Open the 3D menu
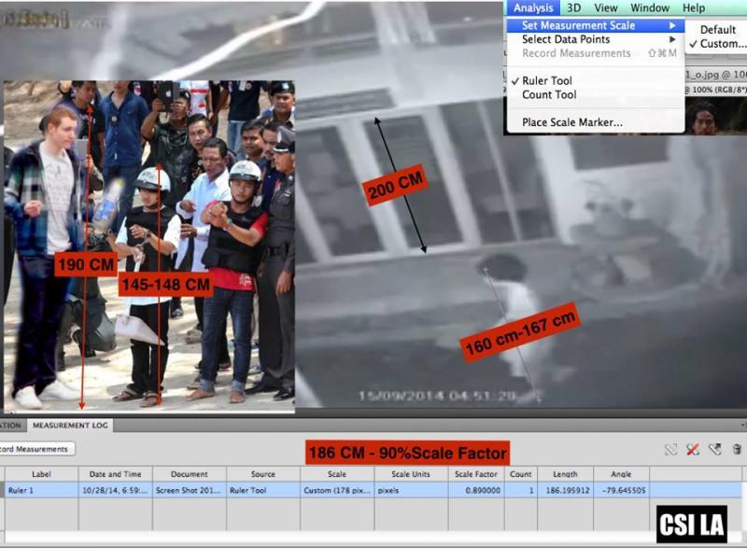The image size is (747, 560). (573, 7)
